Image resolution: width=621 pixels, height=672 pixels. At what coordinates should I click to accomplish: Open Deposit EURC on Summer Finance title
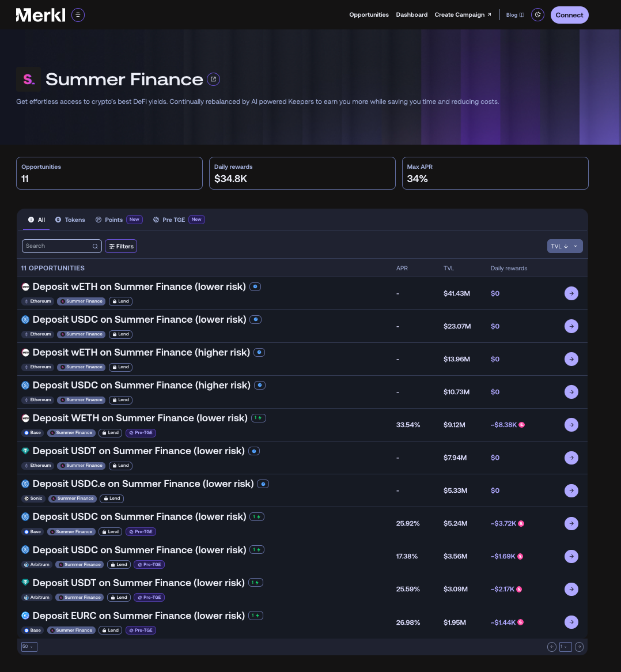pyautogui.click(x=139, y=616)
